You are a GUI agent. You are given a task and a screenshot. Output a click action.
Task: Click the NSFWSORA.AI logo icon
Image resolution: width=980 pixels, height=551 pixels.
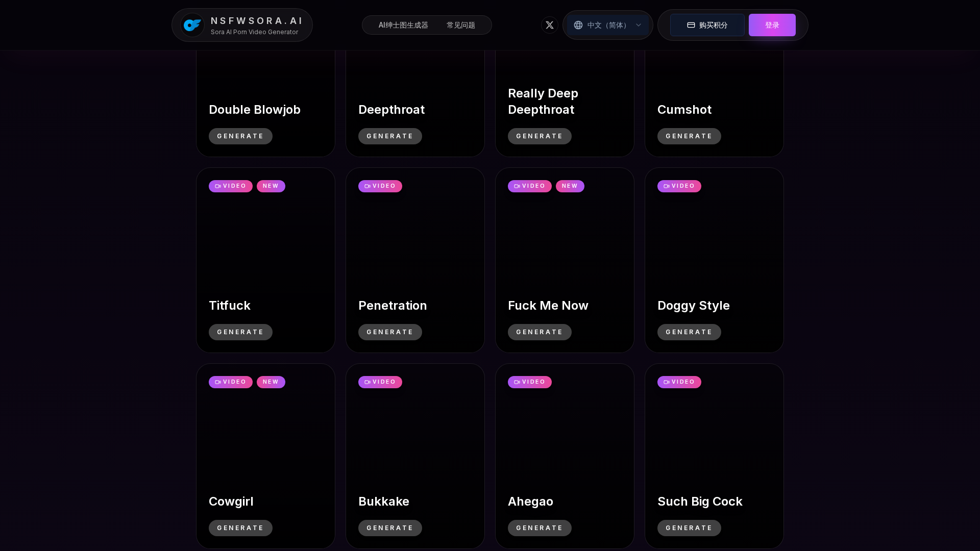point(192,24)
